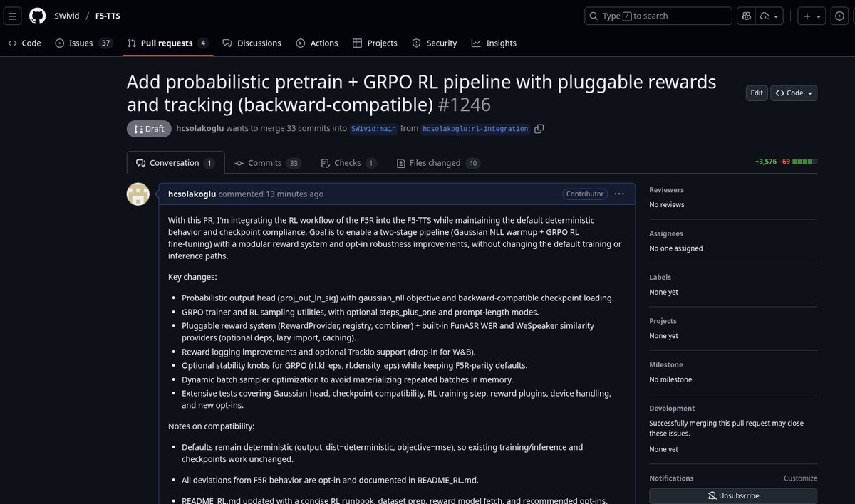Open the Discussions tab
The image size is (855, 504).
pos(252,43)
